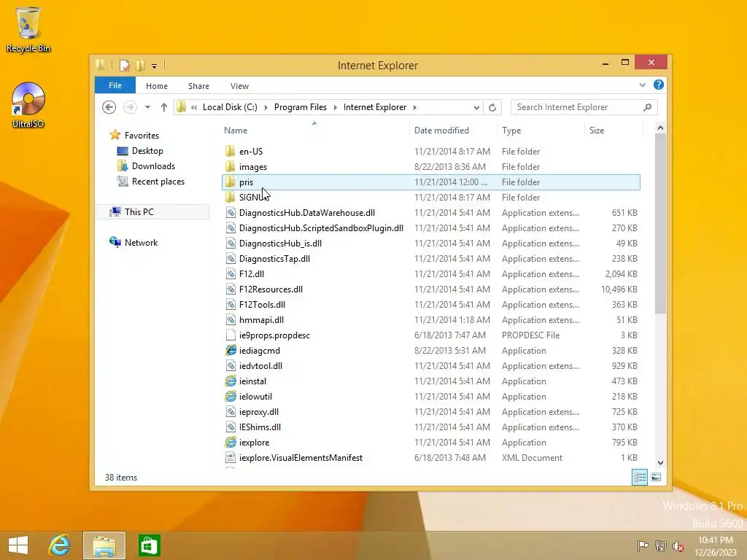Select the F12.dll file icon
747x560 pixels.
coord(231,274)
